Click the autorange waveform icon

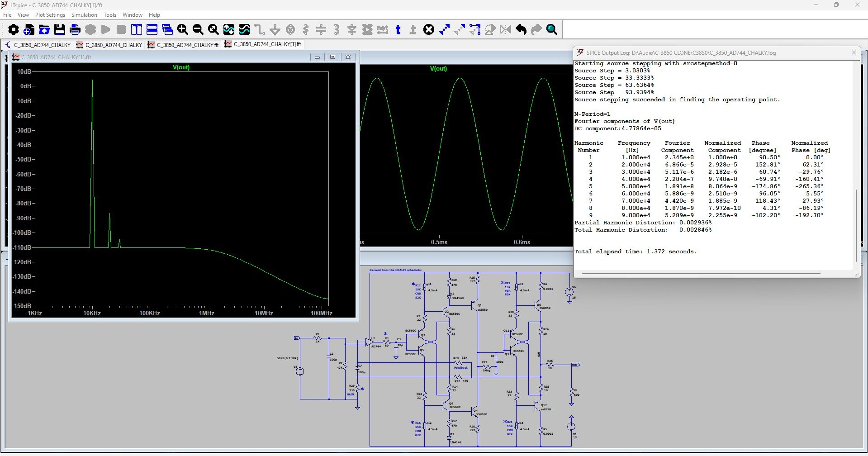click(229, 30)
